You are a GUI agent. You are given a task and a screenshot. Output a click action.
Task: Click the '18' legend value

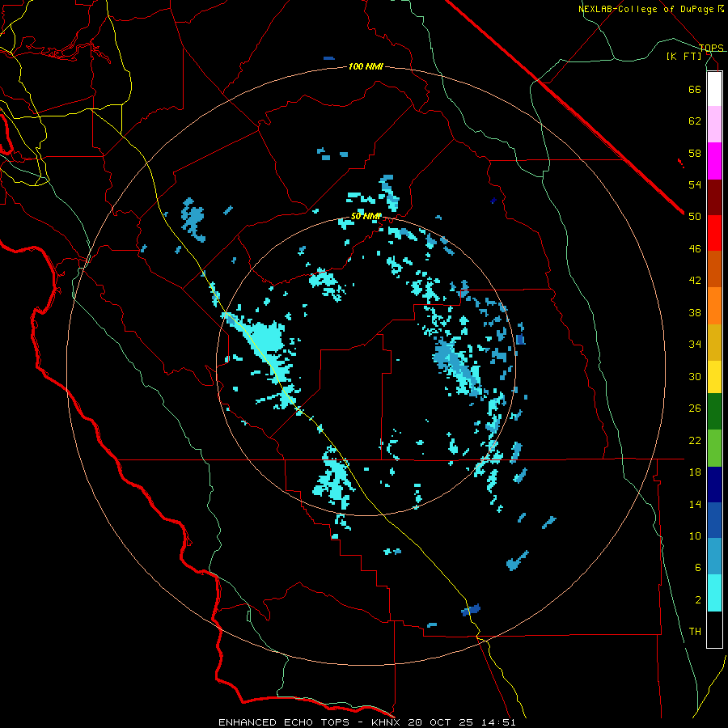coord(695,472)
